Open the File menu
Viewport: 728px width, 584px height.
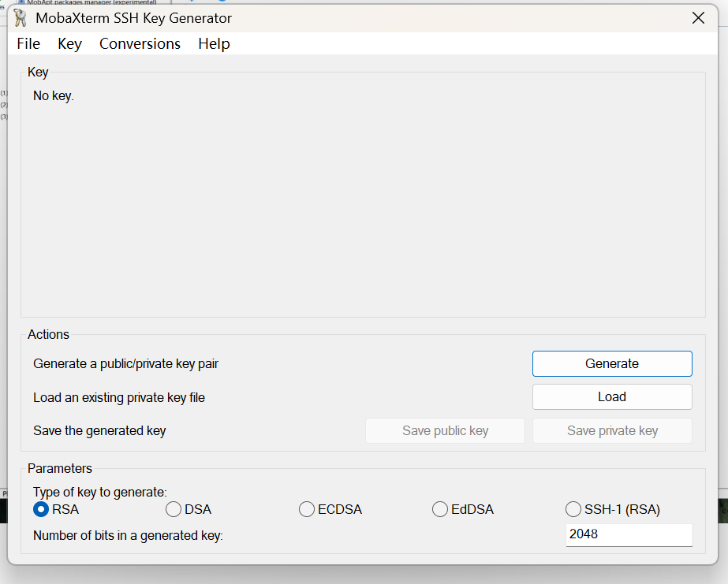pos(28,43)
